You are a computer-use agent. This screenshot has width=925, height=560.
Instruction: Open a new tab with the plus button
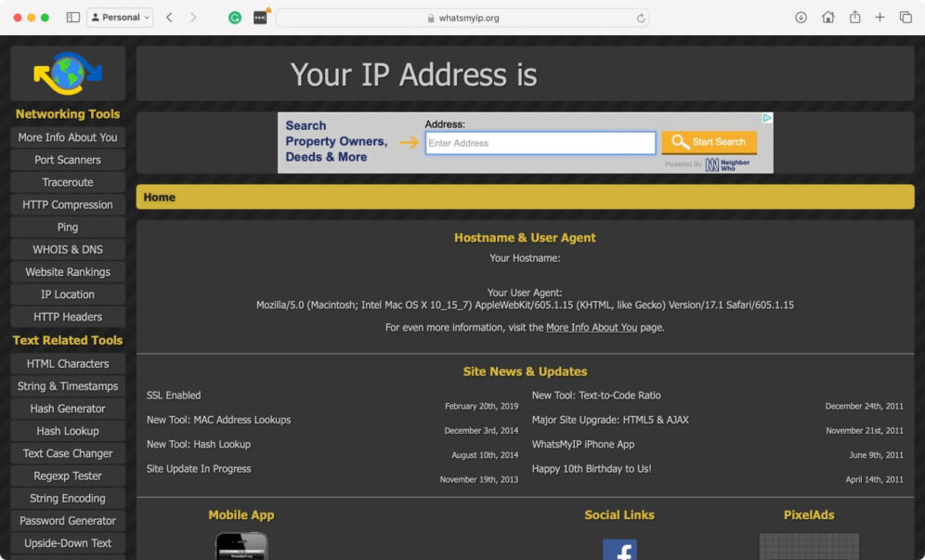[879, 17]
